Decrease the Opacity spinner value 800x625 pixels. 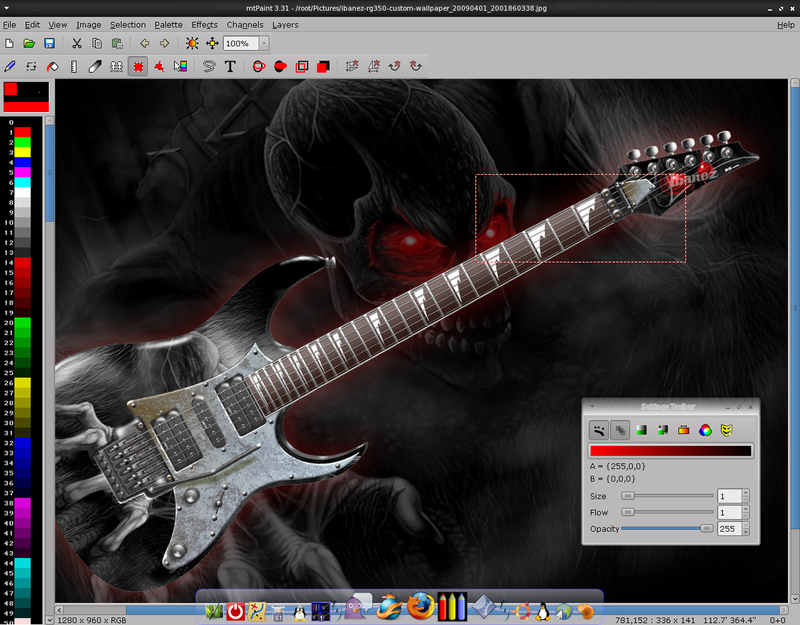[x=745, y=532]
